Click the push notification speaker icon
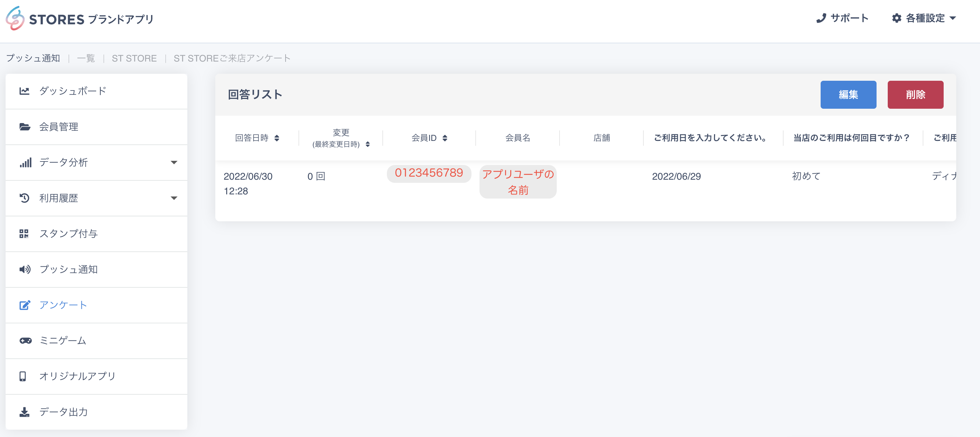Screen dimensions: 980x437 (25, 270)
